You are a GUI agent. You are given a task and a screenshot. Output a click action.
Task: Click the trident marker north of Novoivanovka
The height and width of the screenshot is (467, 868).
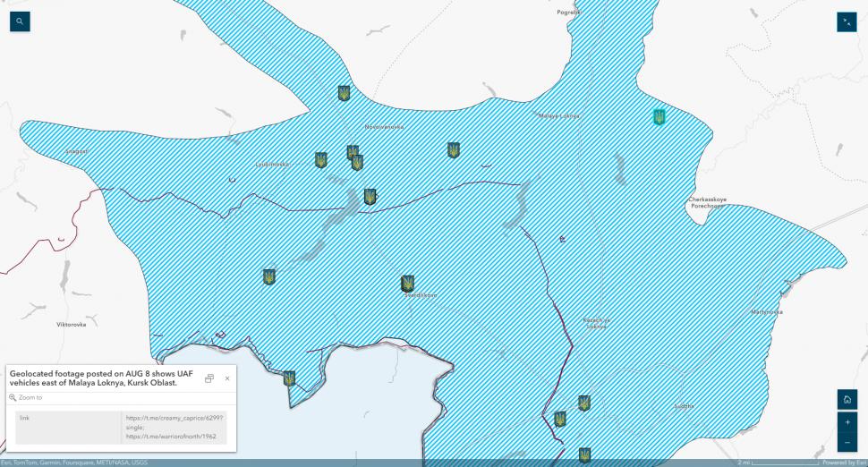[344, 93]
